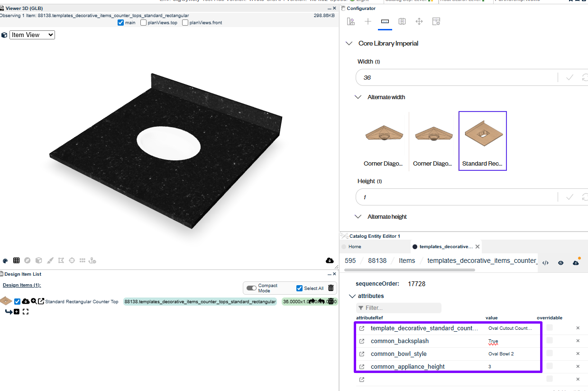The image size is (588, 391).
Task: Click the polygon shape icon in the viewer toolbar
Action: click(61, 261)
